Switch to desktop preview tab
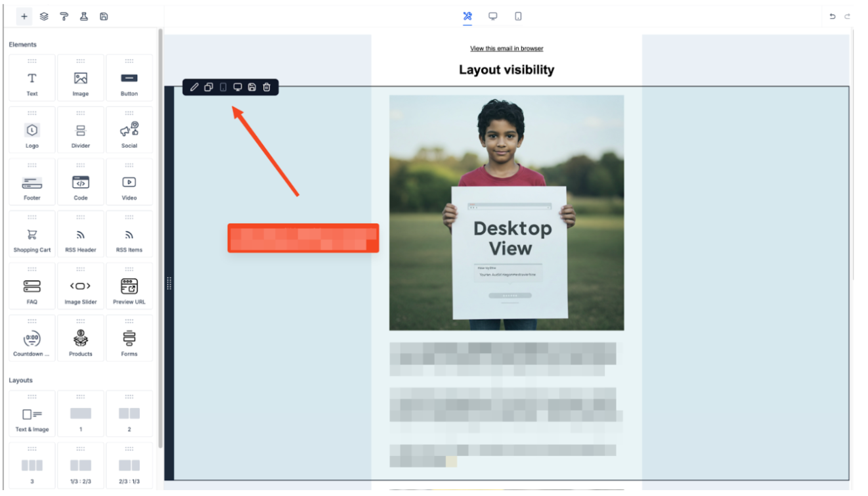The image size is (868, 496). click(492, 16)
